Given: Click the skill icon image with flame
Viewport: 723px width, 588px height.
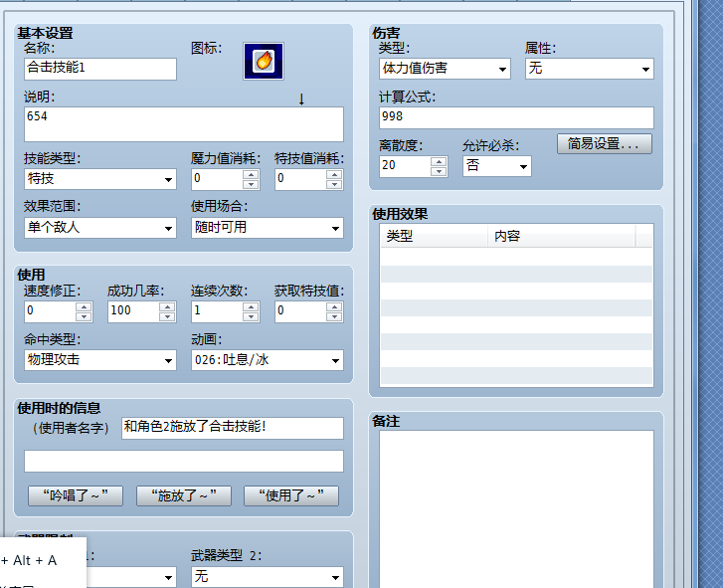Looking at the screenshot, I should tap(264, 61).
